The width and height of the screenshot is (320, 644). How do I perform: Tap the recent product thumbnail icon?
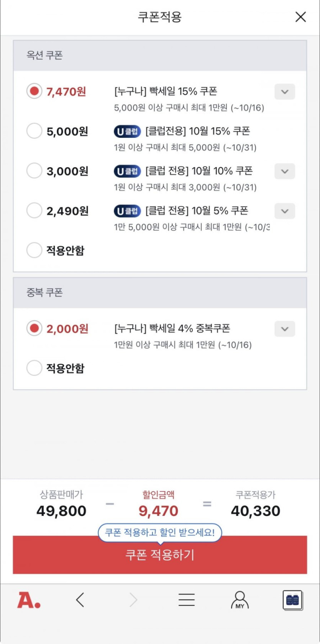coord(293,600)
